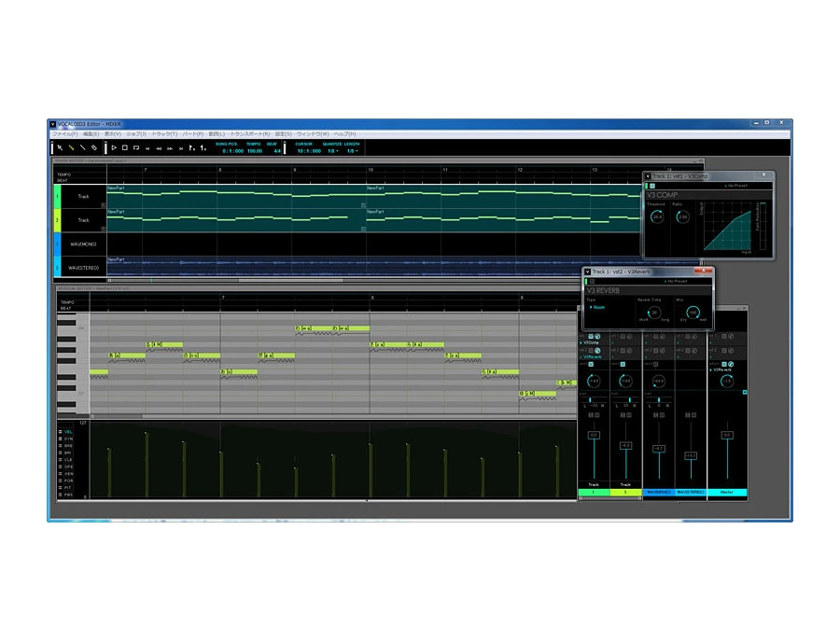The width and height of the screenshot is (840, 641).
Task: Jump to song end
Action: (x=181, y=148)
